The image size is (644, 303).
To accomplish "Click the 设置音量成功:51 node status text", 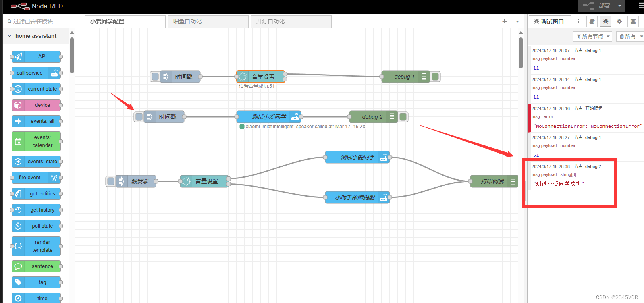I will coord(257,86).
